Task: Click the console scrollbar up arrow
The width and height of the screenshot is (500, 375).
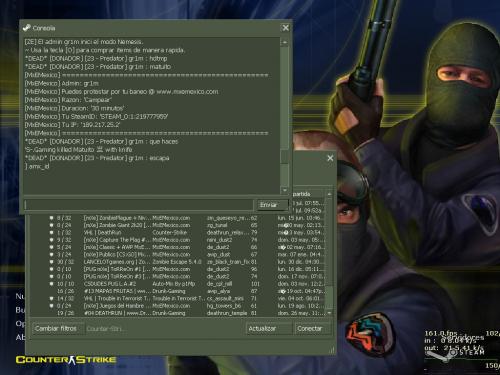Action: click(x=285, y=42)
